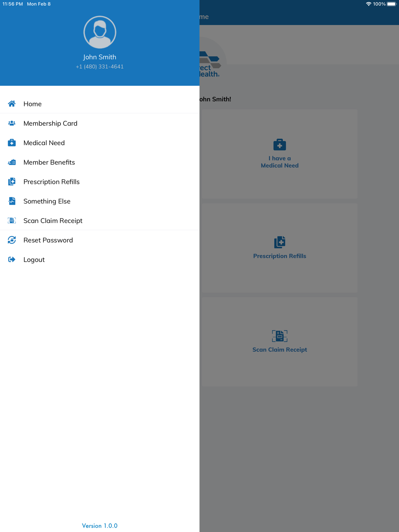Open Member Benefits menu item
This screenshot has height=532, width=399.
(x=100, y=162)
